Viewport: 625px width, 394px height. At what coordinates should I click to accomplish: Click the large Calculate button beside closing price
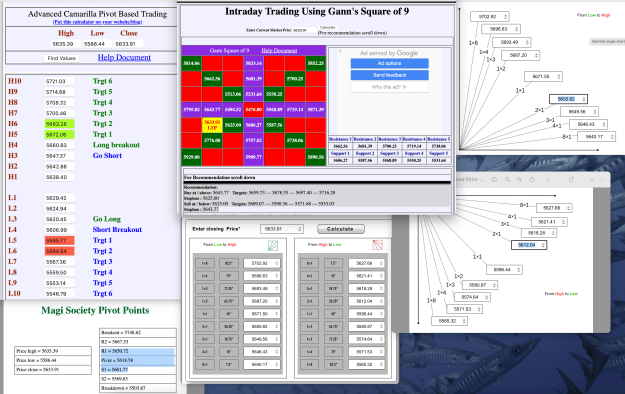coord(340,229)
